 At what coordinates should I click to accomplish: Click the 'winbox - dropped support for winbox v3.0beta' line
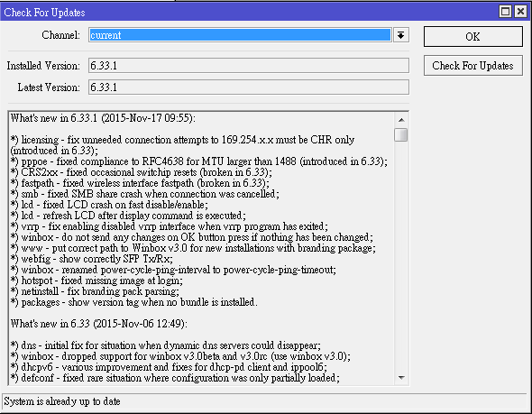click(180, 356)
